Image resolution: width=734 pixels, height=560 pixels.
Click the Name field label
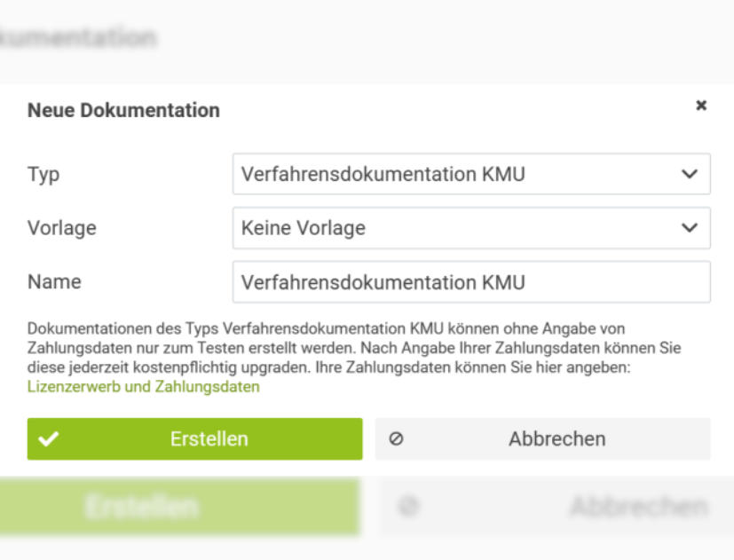(54, 282)
